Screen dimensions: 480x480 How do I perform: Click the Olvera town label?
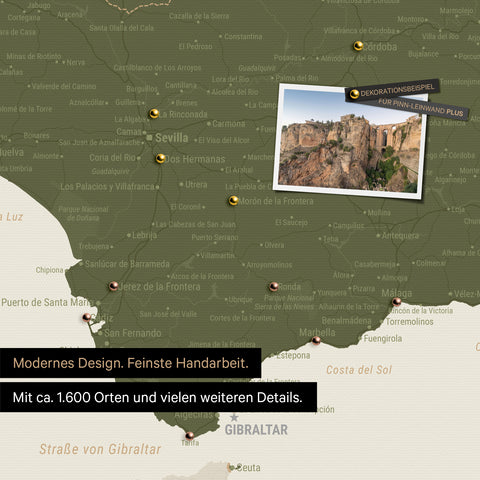(274, 245)
